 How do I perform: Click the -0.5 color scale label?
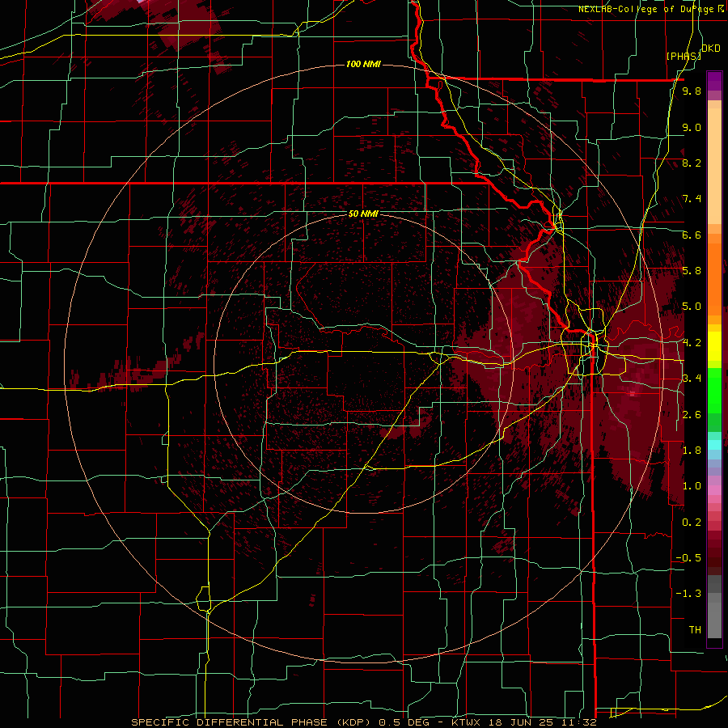coord(688,558)
